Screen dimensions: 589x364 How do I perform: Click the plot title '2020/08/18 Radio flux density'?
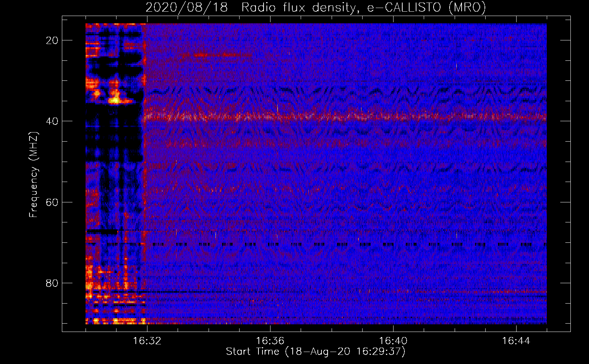(x=316, y=8)
